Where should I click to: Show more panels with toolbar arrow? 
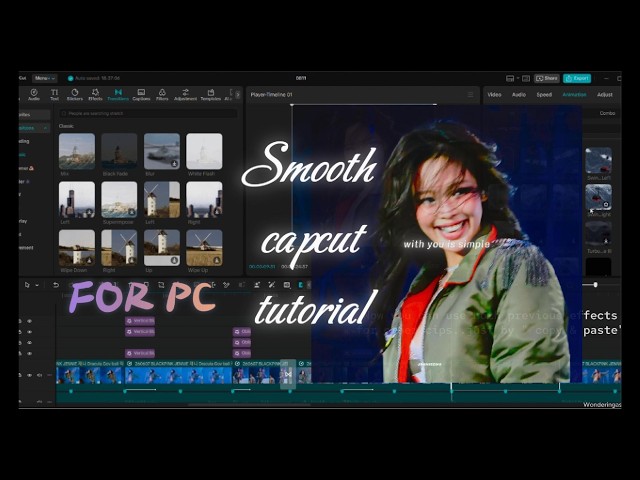coord(238,95)
